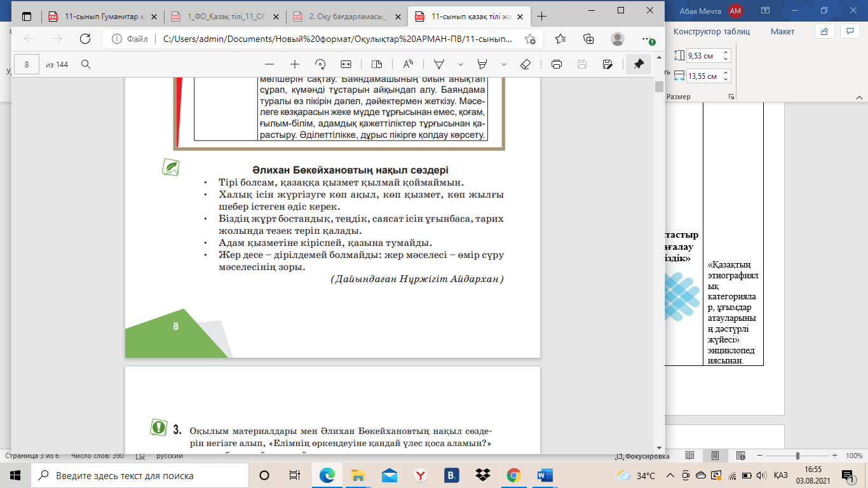Switch the ҚАЗ keyboard input language
This screenshot has height=488, width=868.
click(x=781, y=475)
